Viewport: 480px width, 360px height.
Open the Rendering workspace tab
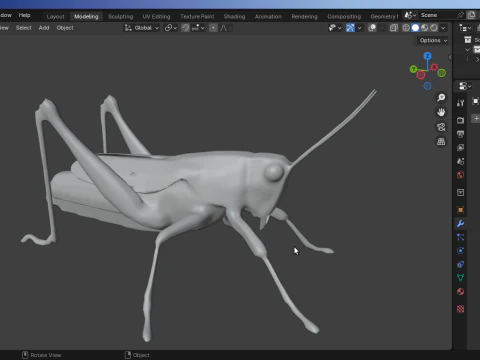point(304,16)
